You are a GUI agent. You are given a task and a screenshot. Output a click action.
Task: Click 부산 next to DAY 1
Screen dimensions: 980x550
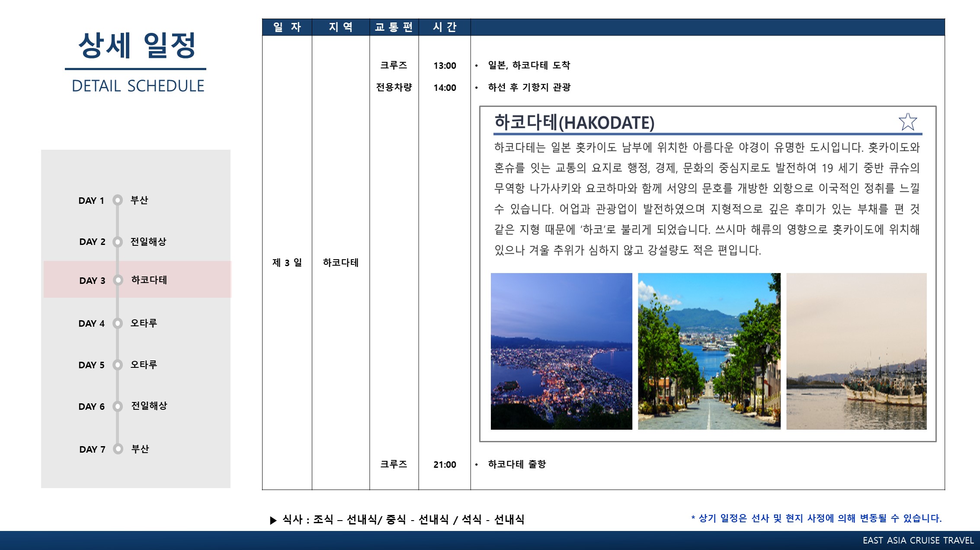pos(139,200)
